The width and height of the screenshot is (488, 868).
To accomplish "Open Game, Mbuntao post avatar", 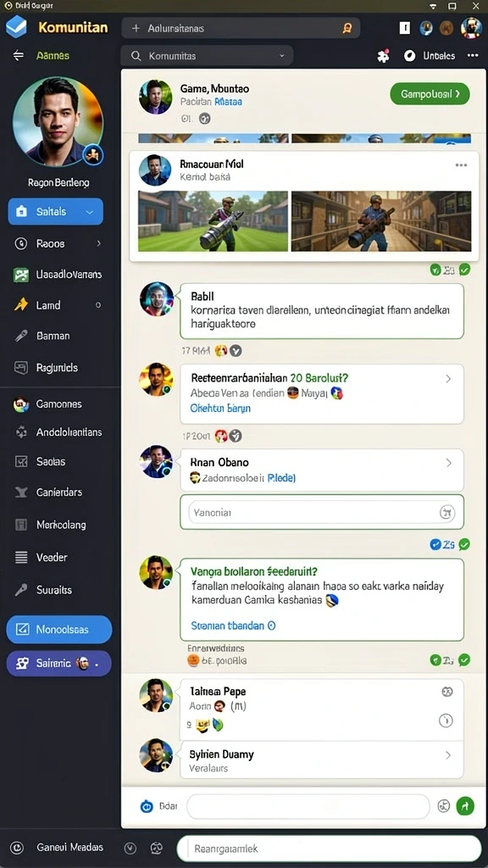I will 156,97.
